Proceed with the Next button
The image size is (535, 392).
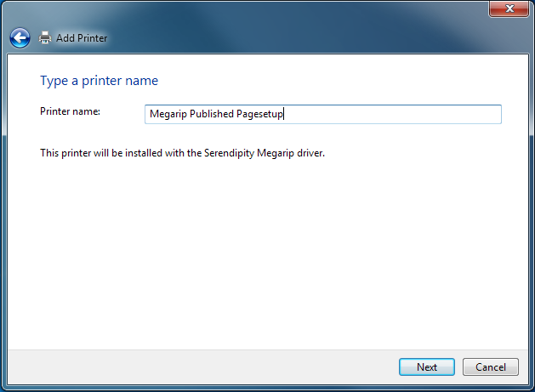[x=426, y=367]
